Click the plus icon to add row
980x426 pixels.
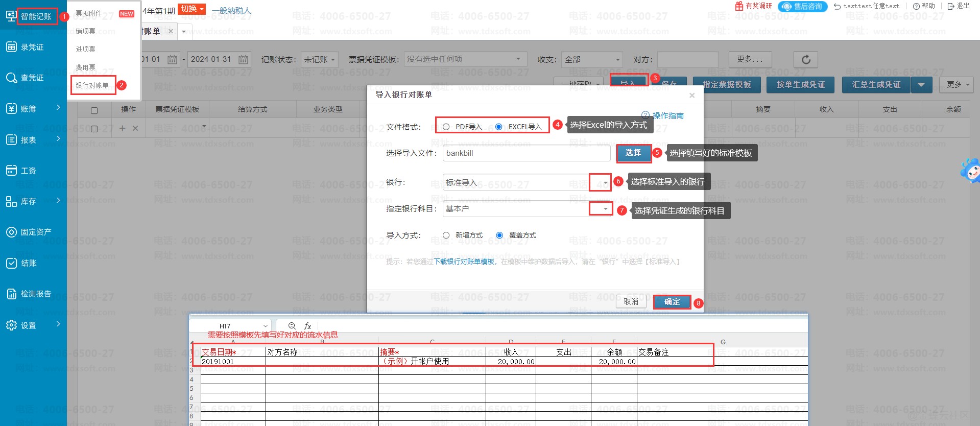[x=122, y=128]
